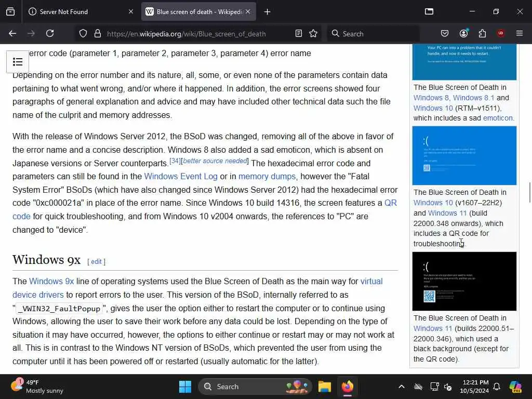532x399 pixels.
Task: View site security lock information
Action: click(98, 34)
